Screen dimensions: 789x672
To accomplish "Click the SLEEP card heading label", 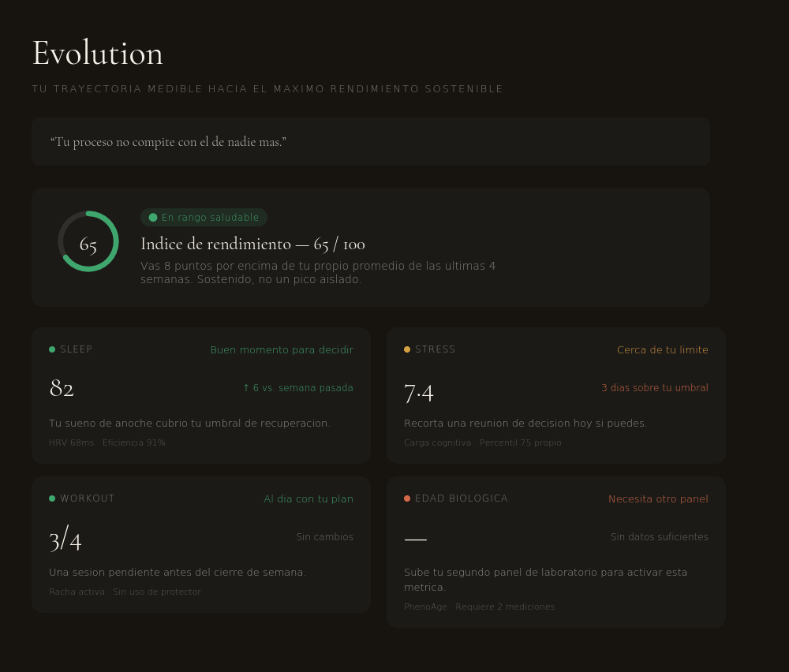I will click(x=76, y=349).
